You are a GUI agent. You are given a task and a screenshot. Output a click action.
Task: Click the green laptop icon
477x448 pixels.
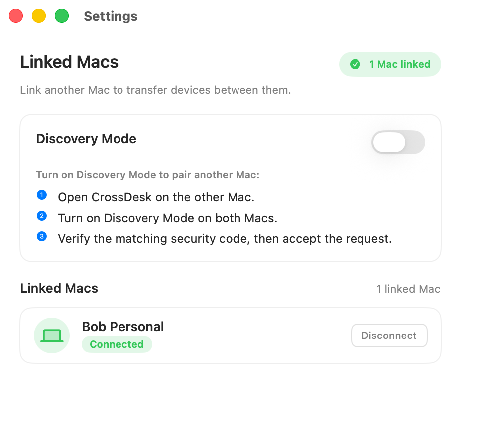coord(52,336)
